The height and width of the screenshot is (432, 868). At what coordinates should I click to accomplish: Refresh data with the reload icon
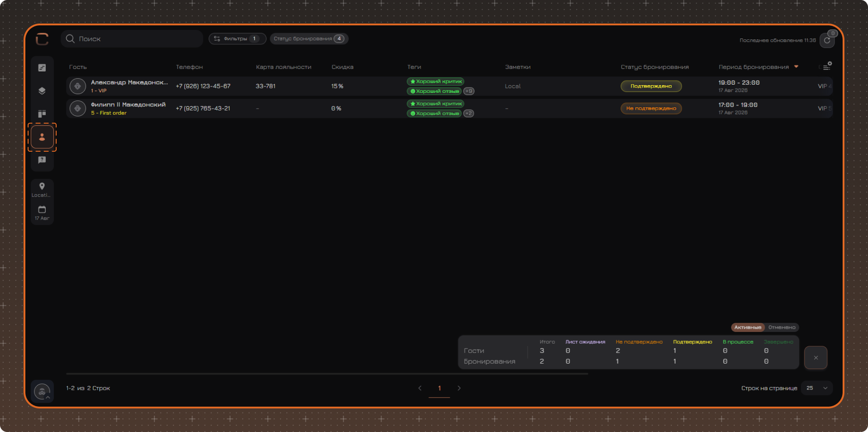point(827,40)
